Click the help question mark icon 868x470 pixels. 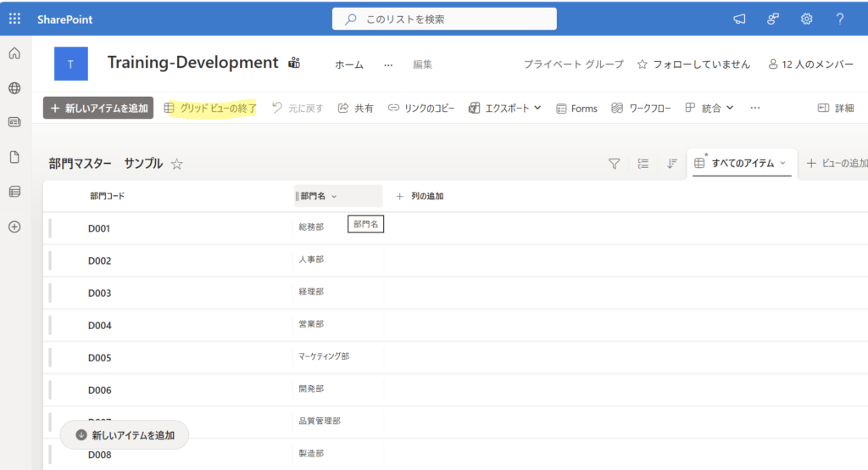click(x=840, y=19)
